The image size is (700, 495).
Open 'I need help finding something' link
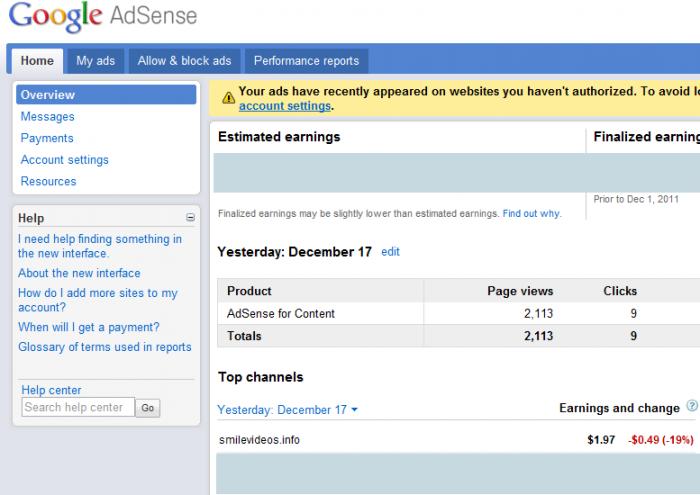(x=100, y=246)
